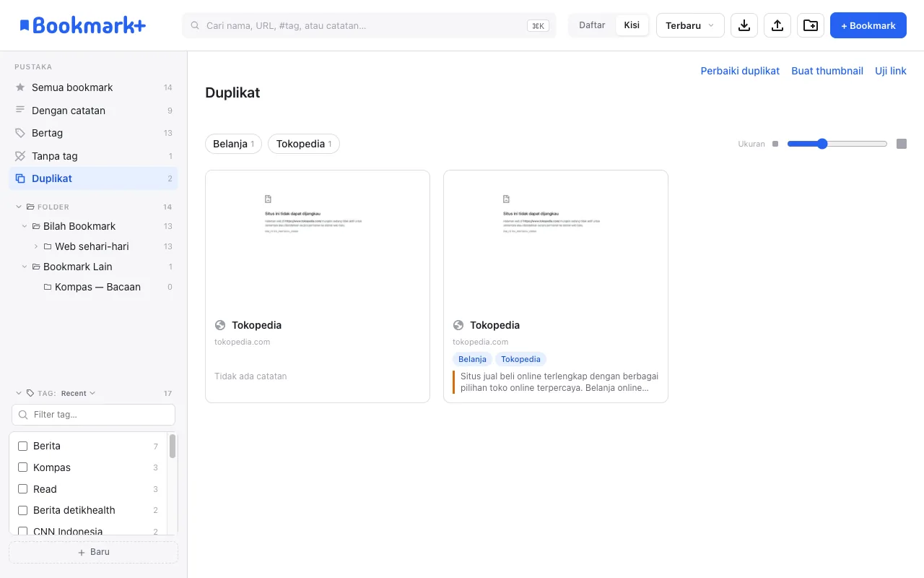Viewport: 924px width, 578px height.
Task: Click Buat thumbnail link
Action: point(827,71)
